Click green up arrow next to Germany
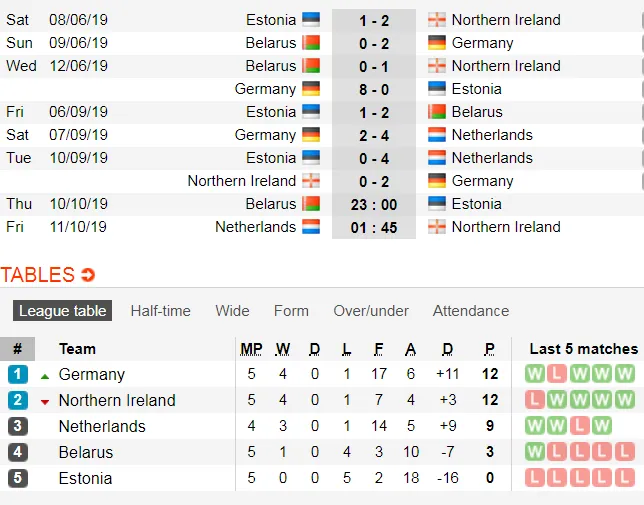The image size is (644, 505). click(44, 375)
